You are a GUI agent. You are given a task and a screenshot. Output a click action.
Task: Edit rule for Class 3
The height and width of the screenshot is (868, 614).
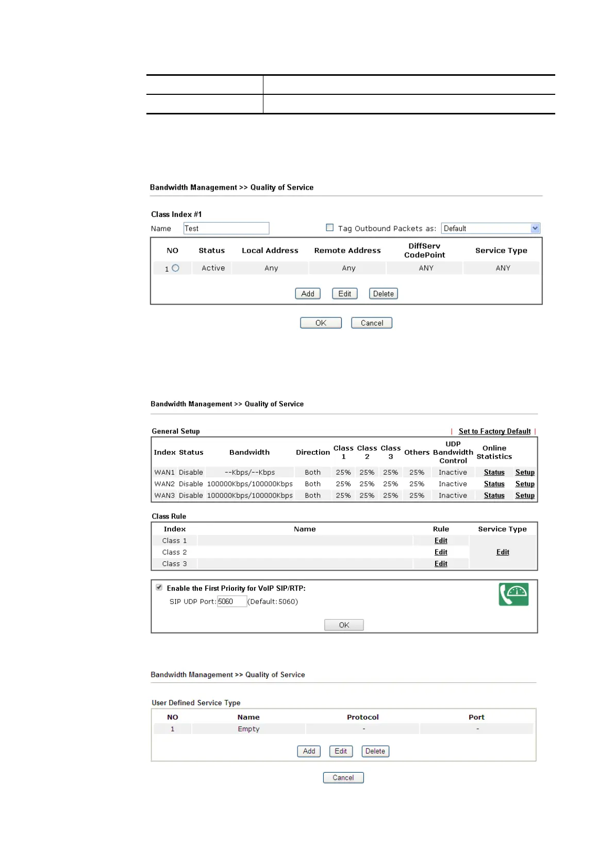coord(441,563)
